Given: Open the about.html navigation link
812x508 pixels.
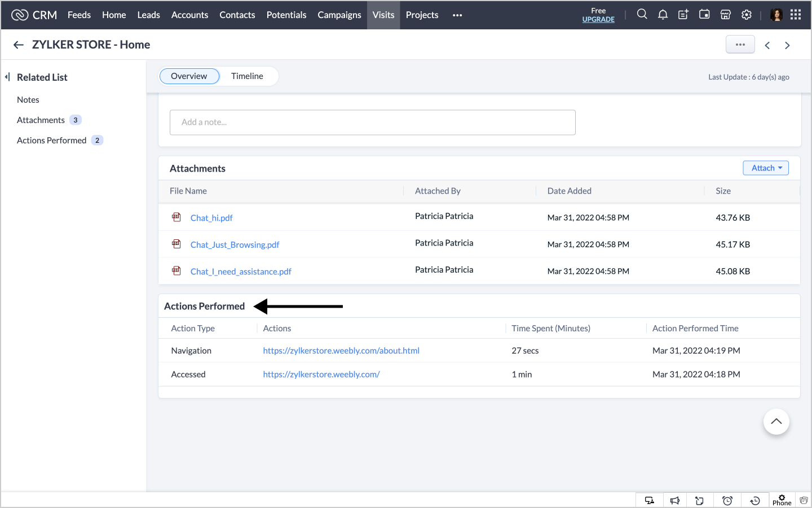Looking at the screenshot, I should point(341,351).
